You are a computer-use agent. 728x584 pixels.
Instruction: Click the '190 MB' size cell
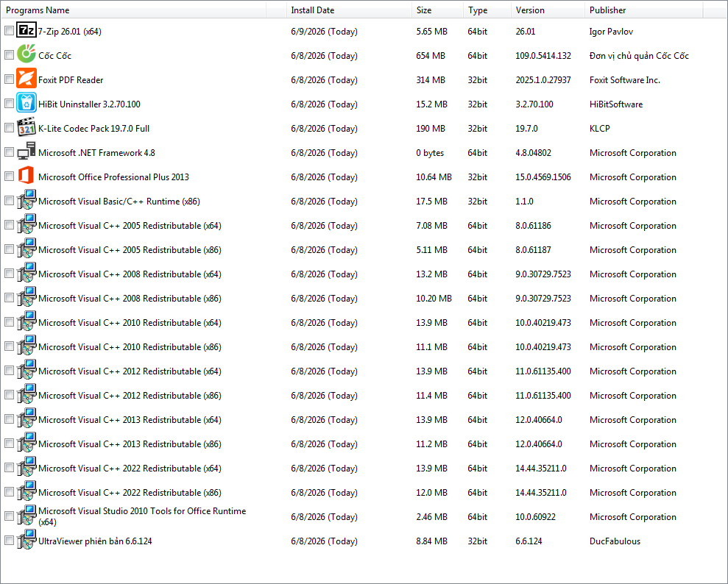[431, 129]
